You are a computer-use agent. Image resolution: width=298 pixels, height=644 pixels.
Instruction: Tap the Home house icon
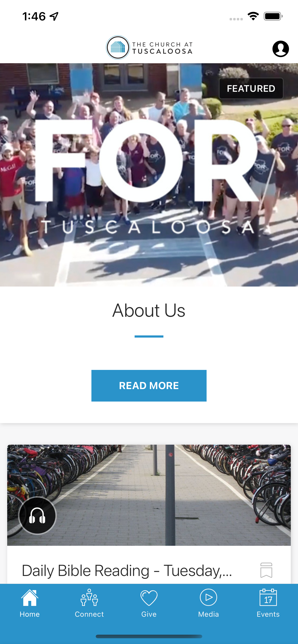(x=30, y=598)
